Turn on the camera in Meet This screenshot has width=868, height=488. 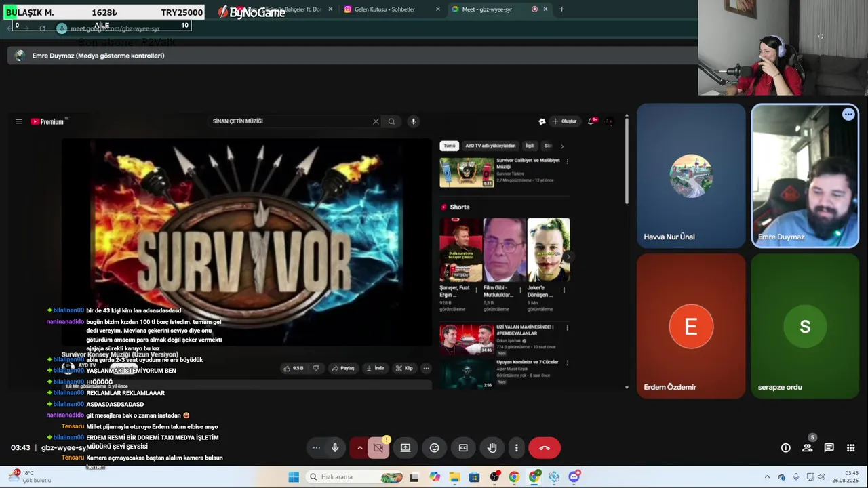(378, 448)
